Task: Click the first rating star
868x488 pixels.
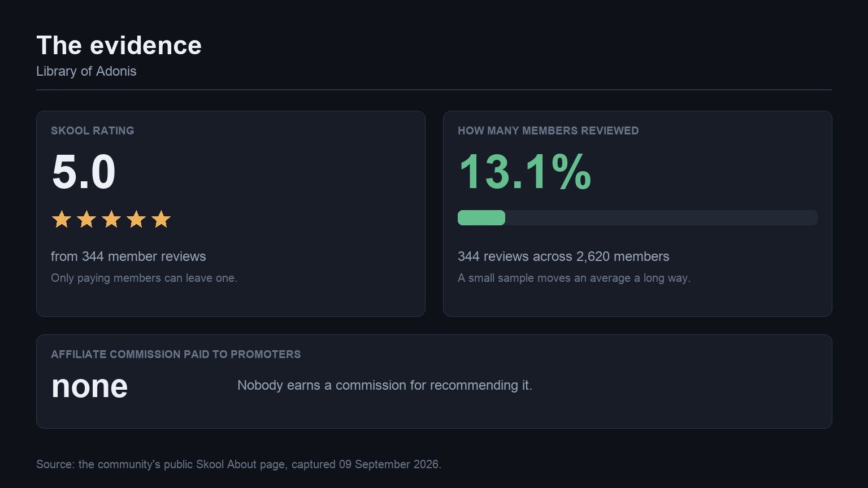Action: point(61,219)
